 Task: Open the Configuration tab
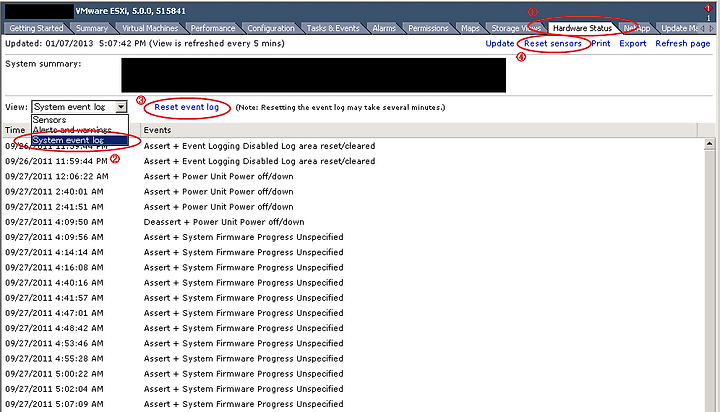pos(271,28)
